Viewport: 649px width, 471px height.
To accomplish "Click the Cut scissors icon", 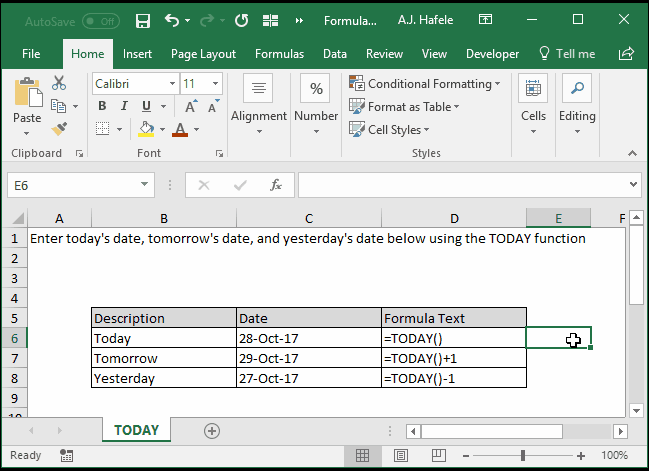I will tap(59, 83).
